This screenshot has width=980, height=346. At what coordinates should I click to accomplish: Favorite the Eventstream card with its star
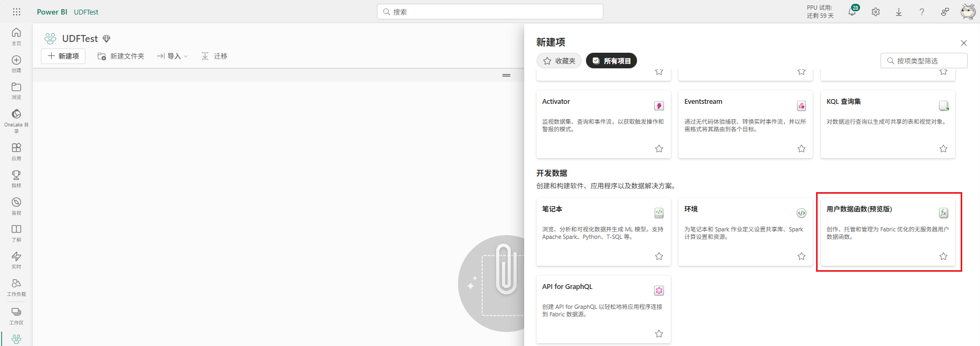802,149
